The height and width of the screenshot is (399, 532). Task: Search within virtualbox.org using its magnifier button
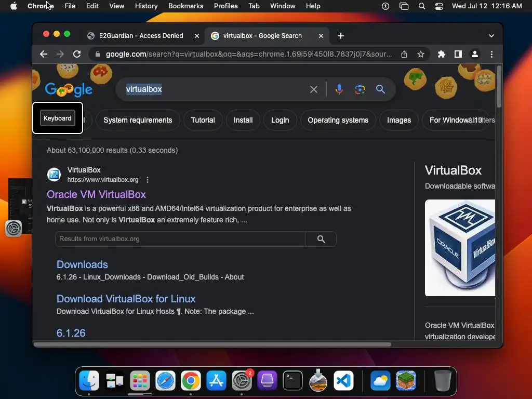321,239
